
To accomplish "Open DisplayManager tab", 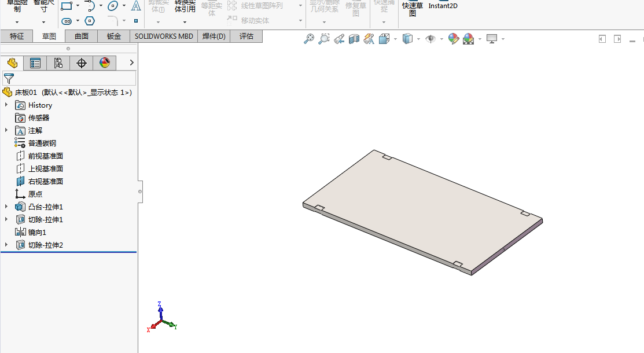I will (x=105, y=63).
